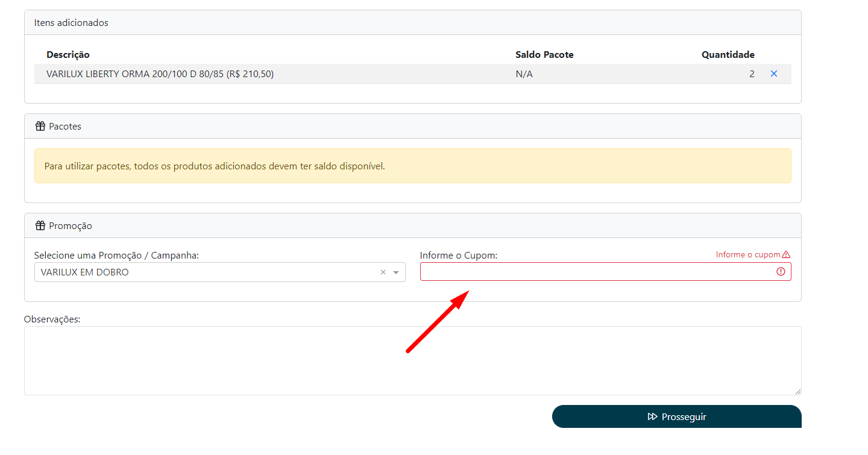Click the fast-forward icon on Prosseguir button
Screen dimensions: 868x455
653,416
